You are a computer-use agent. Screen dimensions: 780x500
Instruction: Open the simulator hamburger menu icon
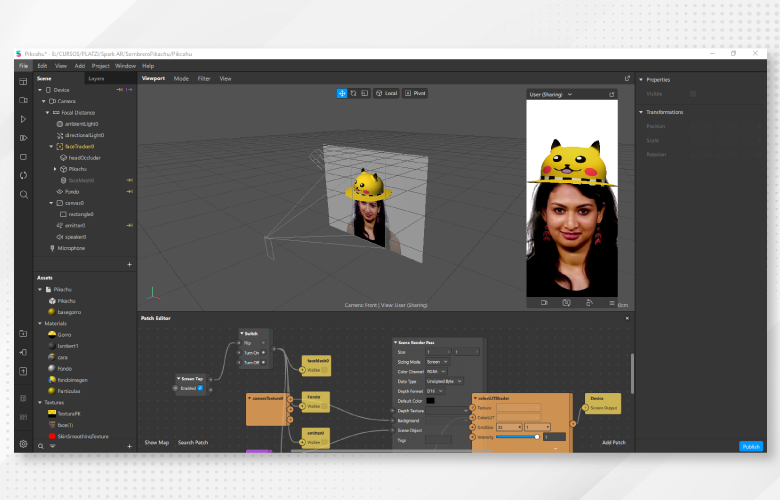pyautogui.click(x=612, y=302)
